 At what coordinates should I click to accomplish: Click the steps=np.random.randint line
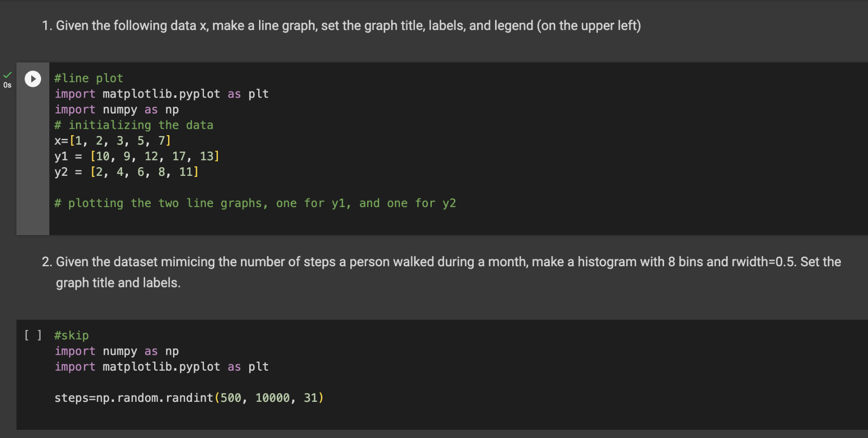click(189, 398)
